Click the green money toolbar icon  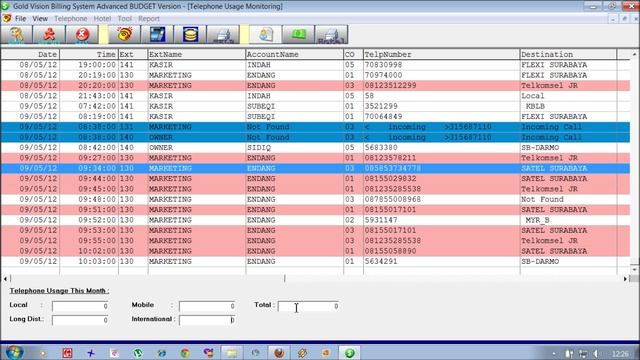click(298, 35)
